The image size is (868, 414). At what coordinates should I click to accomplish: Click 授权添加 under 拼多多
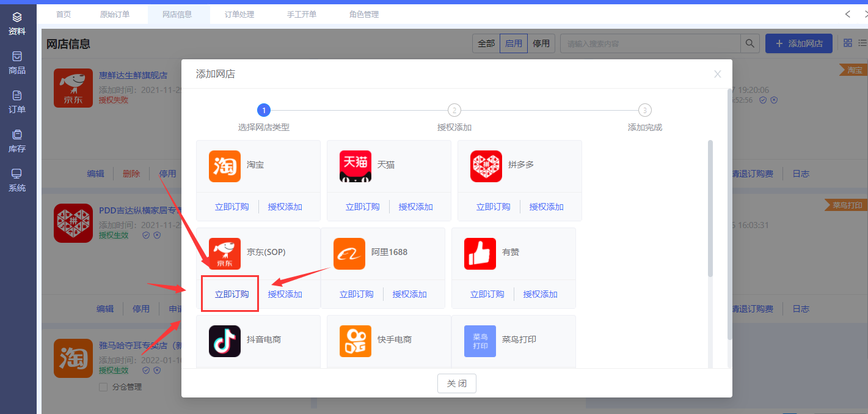547,207
